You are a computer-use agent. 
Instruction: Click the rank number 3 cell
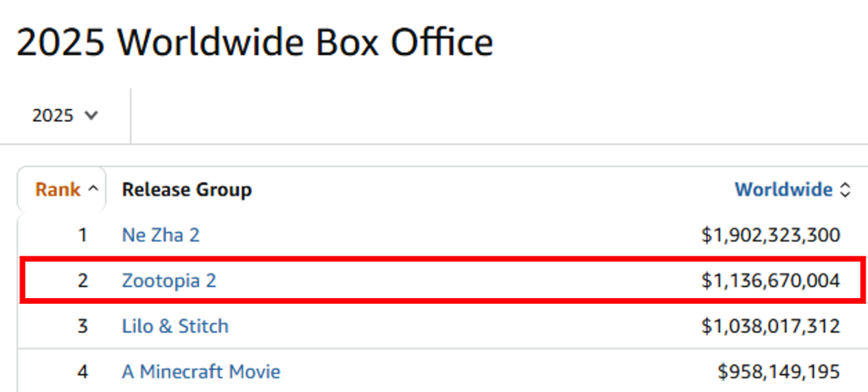tap(82, 326)
